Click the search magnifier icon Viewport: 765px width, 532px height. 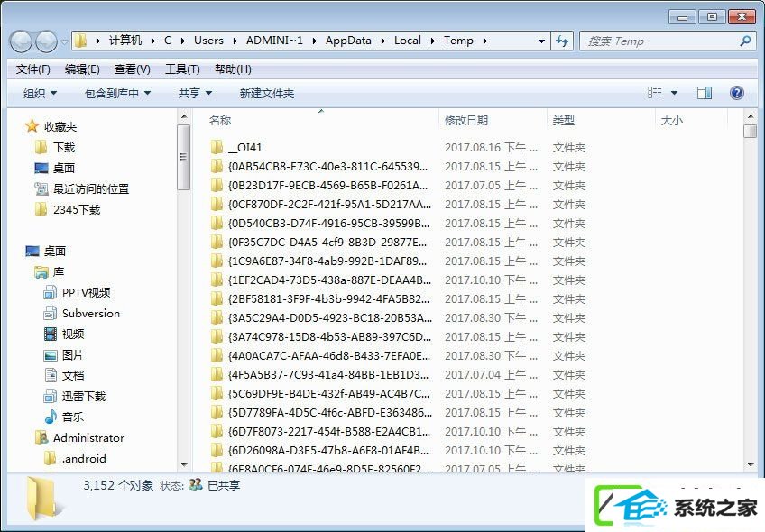pyautogui.click(x=745, y=41)
